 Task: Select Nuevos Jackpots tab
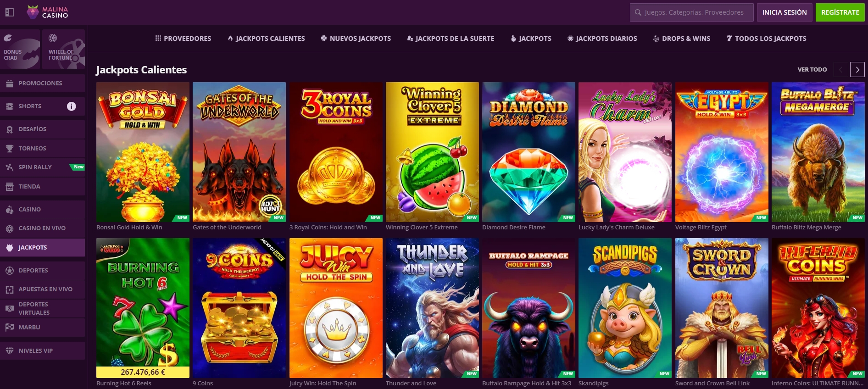pos(356,39)
